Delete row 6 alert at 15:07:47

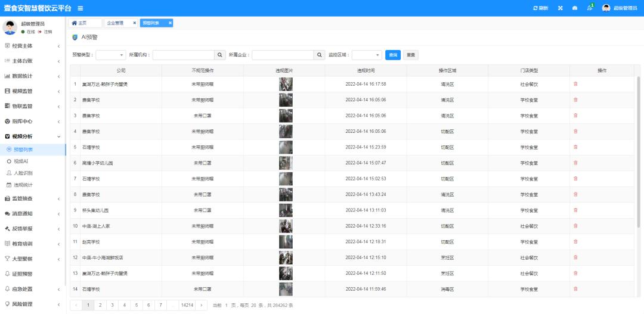[x=575, y=163]
